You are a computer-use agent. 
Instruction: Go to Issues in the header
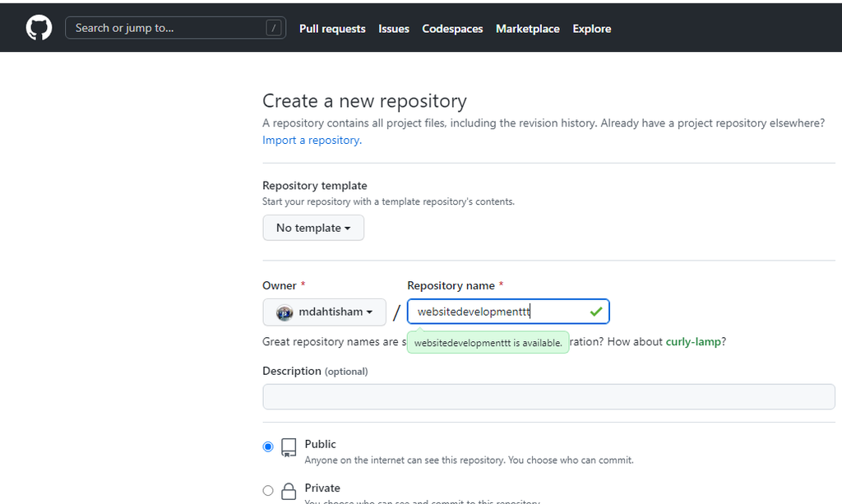point(394,29)
